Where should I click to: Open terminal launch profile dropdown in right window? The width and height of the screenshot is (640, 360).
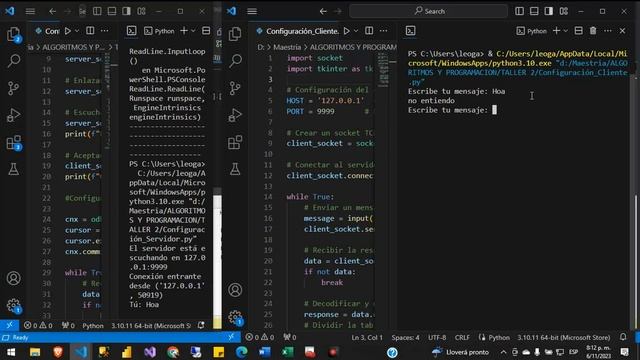point(566,31)
